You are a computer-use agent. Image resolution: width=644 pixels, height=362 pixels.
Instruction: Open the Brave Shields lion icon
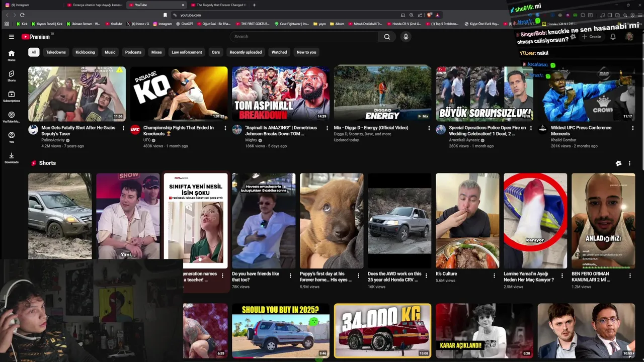[429, 15]
